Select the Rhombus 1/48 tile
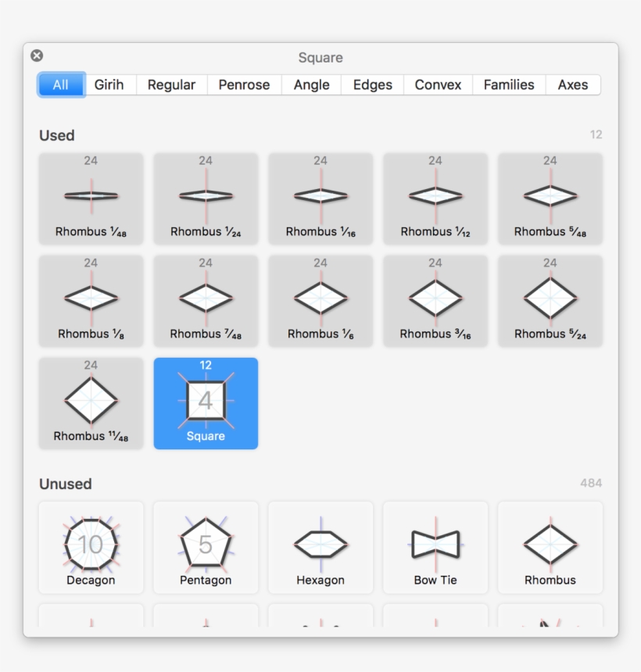The height and width of the screenshot is (672, 641). (x=91, y=198)
